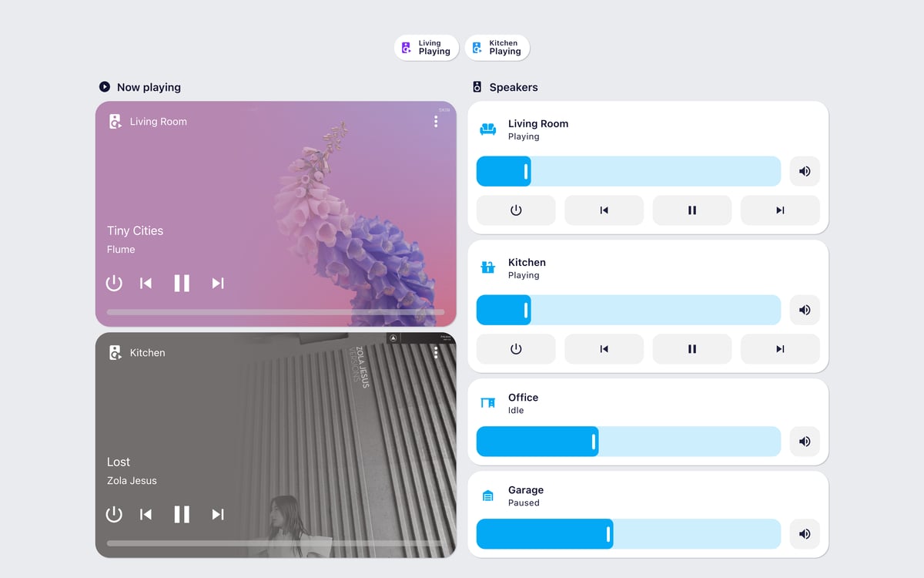Seek in the Lost track progress bar
The height and width of the screenshot is (578, 924).
click(x=276, y=543)
